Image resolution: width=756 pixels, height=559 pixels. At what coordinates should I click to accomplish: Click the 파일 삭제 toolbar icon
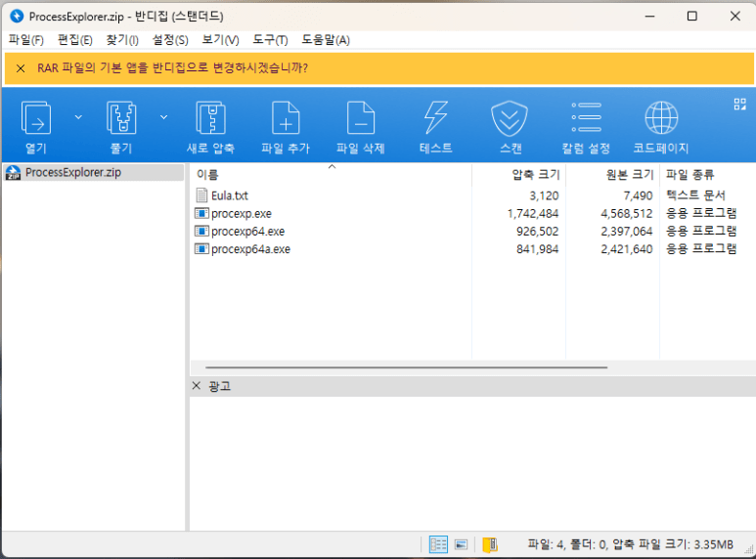pyautogui.click(x=361, y=117)
